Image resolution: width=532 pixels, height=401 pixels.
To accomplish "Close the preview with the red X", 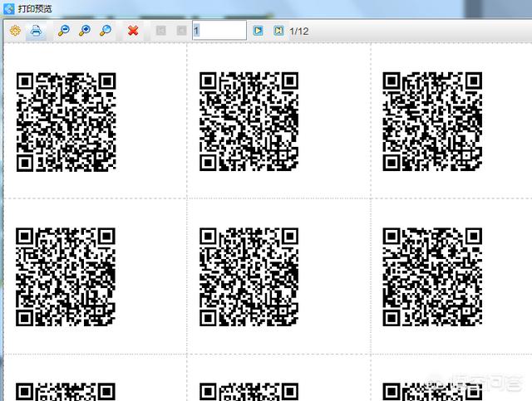I will coord(132,31).
